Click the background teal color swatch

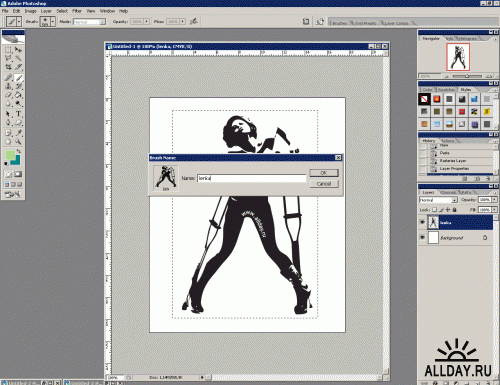(17, 161)
